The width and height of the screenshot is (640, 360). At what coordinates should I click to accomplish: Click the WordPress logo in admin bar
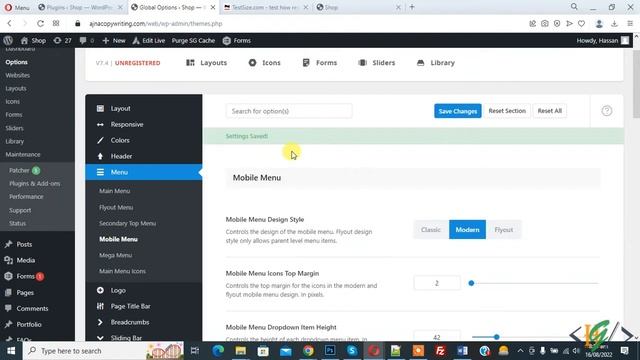tap(8, 40)
